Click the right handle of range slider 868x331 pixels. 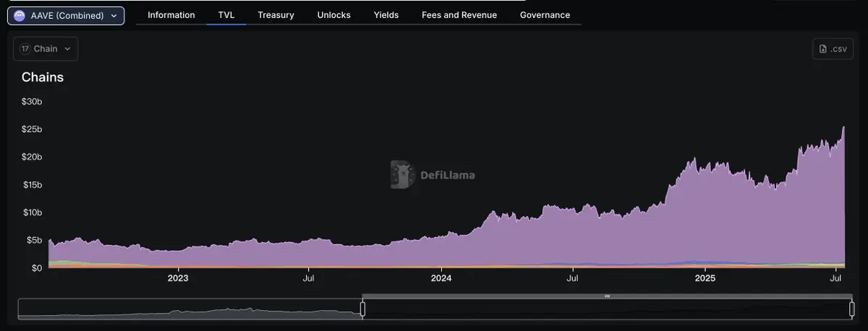pyautogui.click(x=852, y=309)
